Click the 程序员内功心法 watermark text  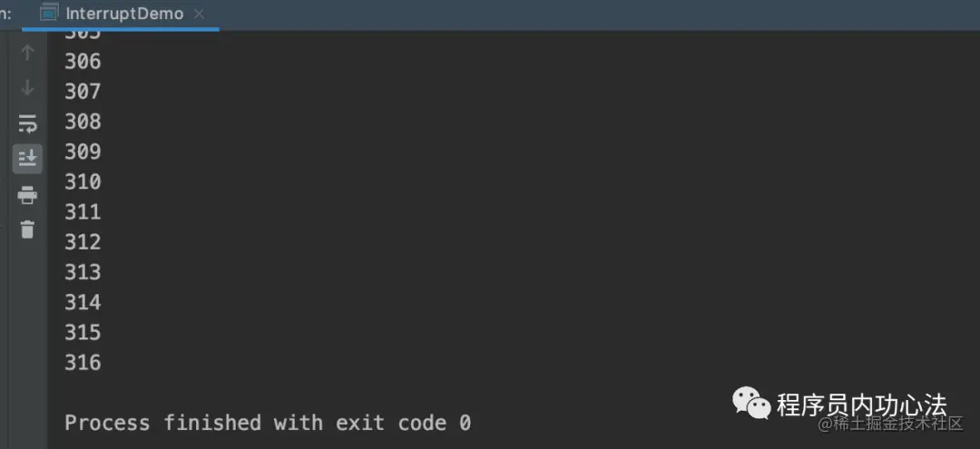coord(862,405)
